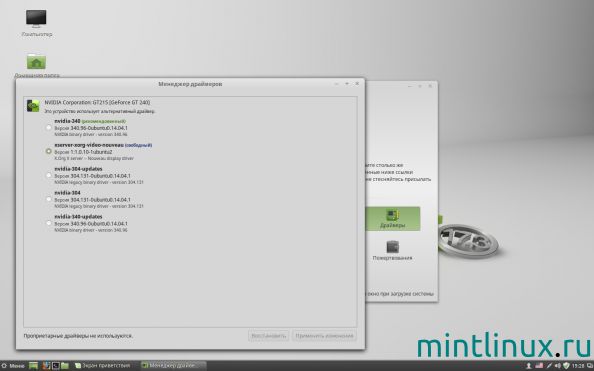Click the Менеджер драйверов window title bar
594x371 pixels.
click(190, 84)
